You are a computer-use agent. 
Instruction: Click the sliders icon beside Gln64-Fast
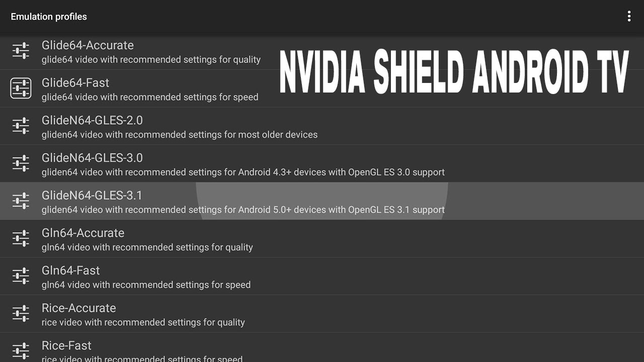(x=21, y=276)
